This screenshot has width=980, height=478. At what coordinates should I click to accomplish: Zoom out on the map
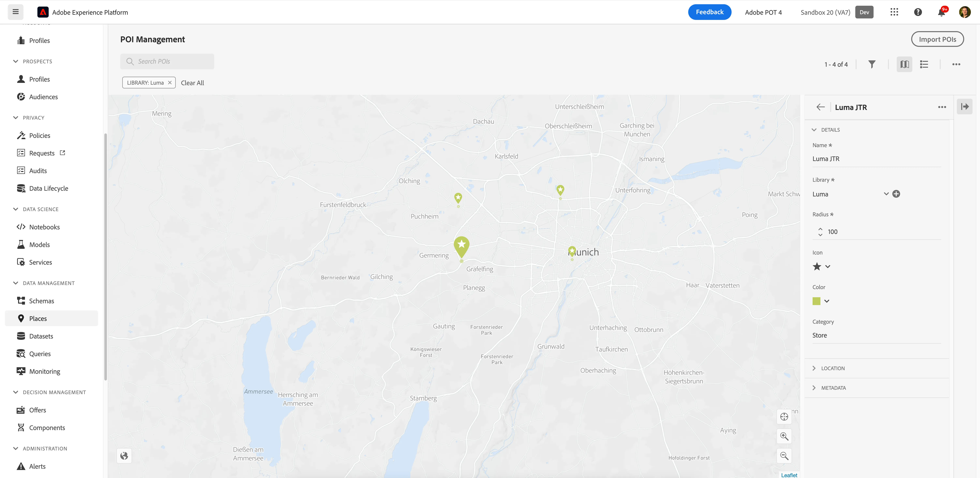click(x=784, y=456)
